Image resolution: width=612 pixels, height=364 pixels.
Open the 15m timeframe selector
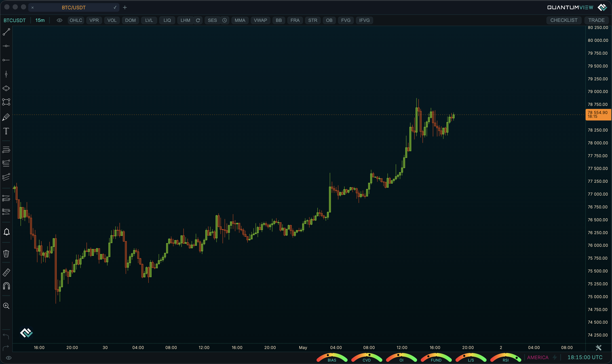pos(40,20)
